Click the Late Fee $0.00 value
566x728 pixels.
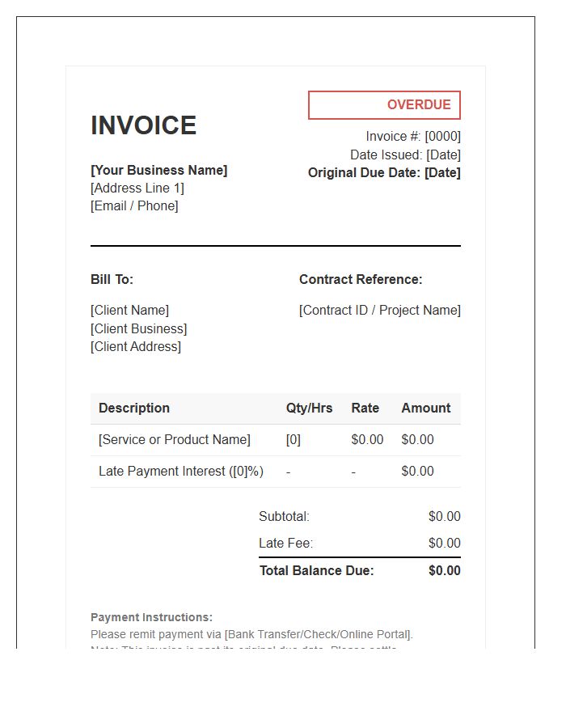[x=445, y=544]
